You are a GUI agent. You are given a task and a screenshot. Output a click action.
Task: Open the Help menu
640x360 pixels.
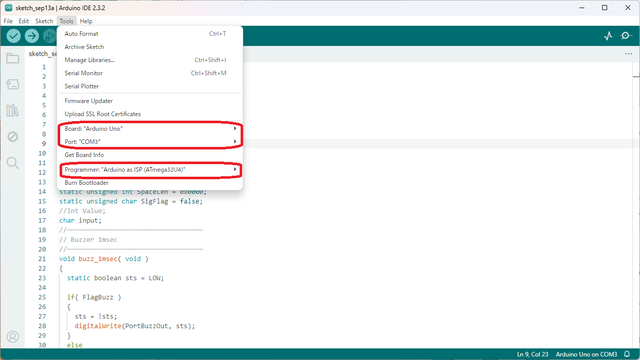(x=86, y=21)
